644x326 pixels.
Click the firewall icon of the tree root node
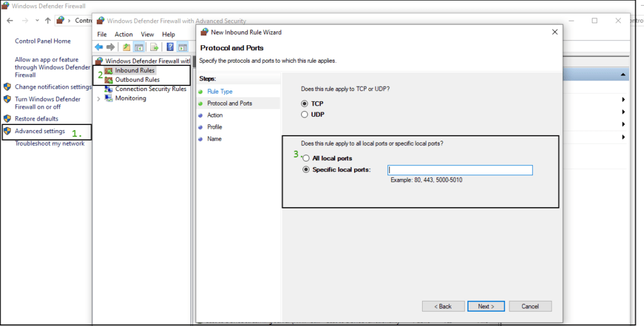coord(99,61)
